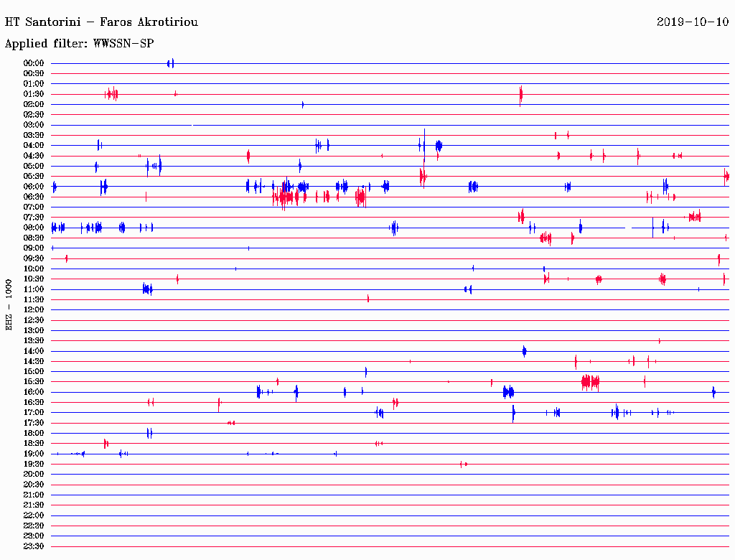Click the 08:30 time label
This screenshot has width=735, height=560.
[34, 238]
